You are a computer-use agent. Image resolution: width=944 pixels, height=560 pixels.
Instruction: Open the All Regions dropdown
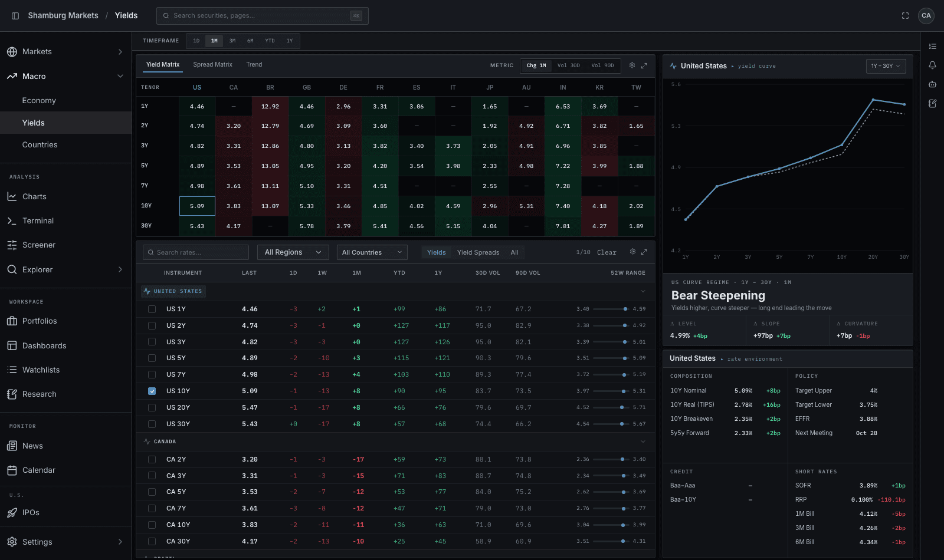pyautogui.click(x=293, y=252)
